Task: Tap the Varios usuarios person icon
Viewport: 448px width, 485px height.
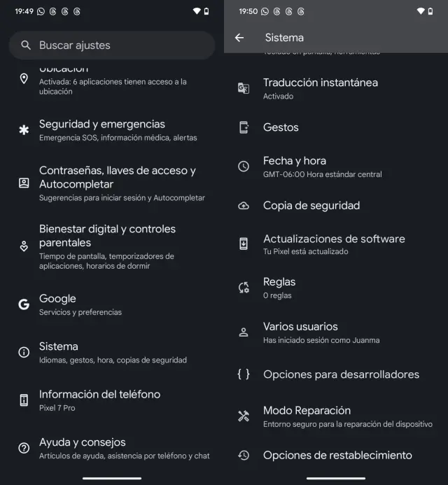Action: tap(244, 332)
